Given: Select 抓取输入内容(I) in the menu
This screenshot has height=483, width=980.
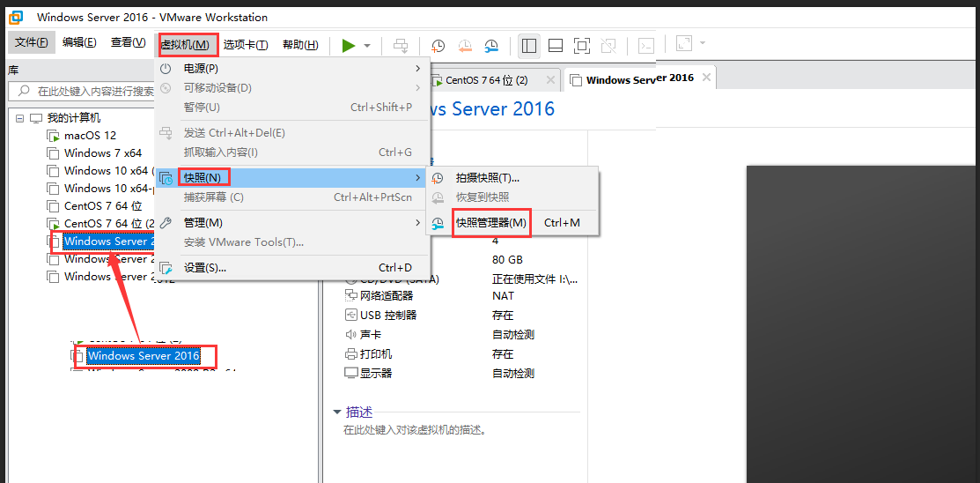Looking at the screenshot, I should point(292,152).
